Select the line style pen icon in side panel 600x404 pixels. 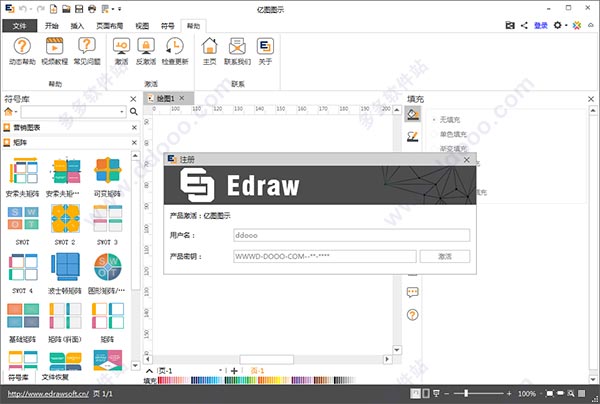tap(412, 136)
